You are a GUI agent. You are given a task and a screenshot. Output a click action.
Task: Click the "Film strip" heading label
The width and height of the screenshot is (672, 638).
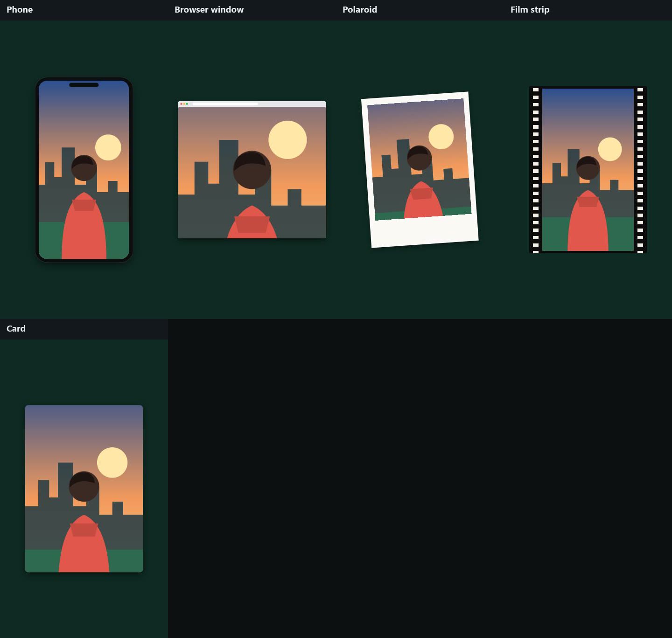coord(530,10)
